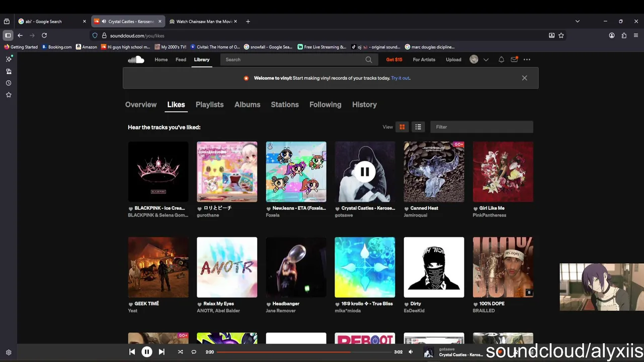Select the Likes tab

click(x=176, y=105)
